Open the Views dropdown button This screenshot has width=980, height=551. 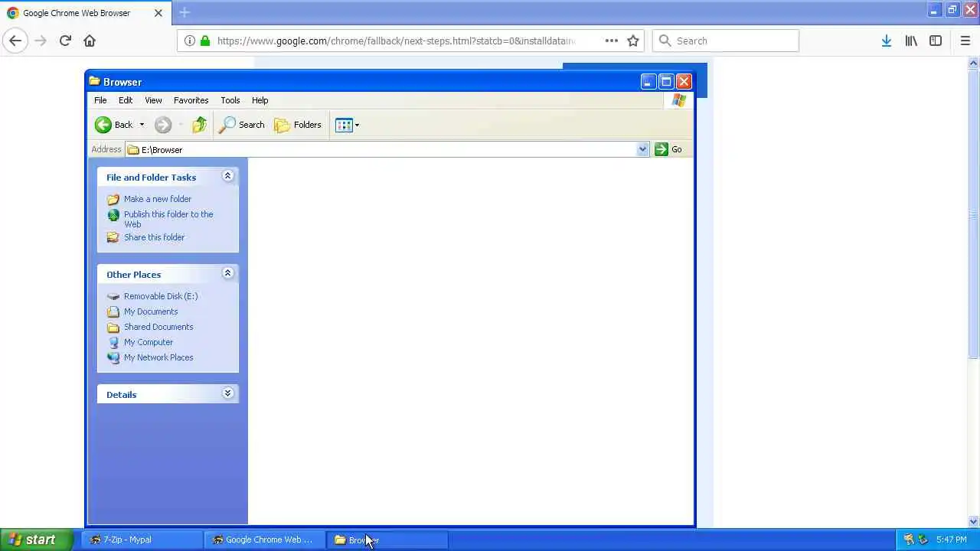pos(347,125)
